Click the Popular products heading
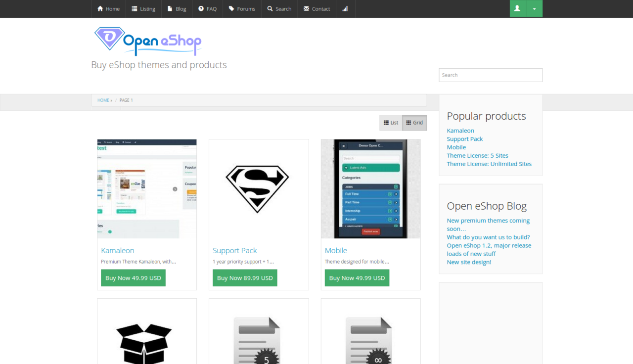This screenshot has height=364, width=633. coord(487,116)
